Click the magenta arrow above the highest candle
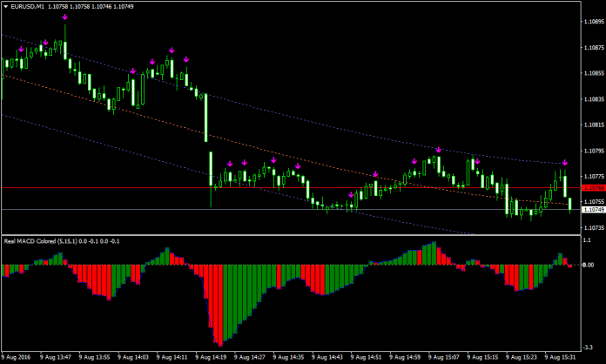This screenshot has width=606, height=364. pos(64,17)
